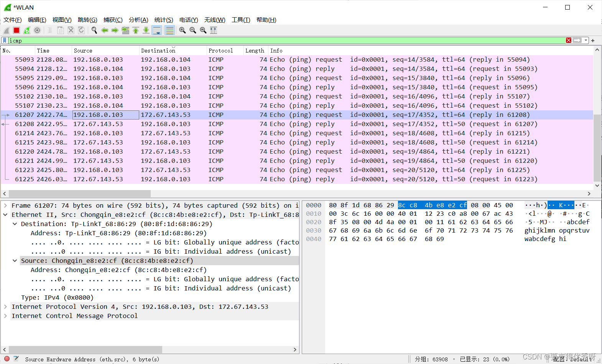
Task: Click capture file properties icon in status bar
Action: point(16,359)
